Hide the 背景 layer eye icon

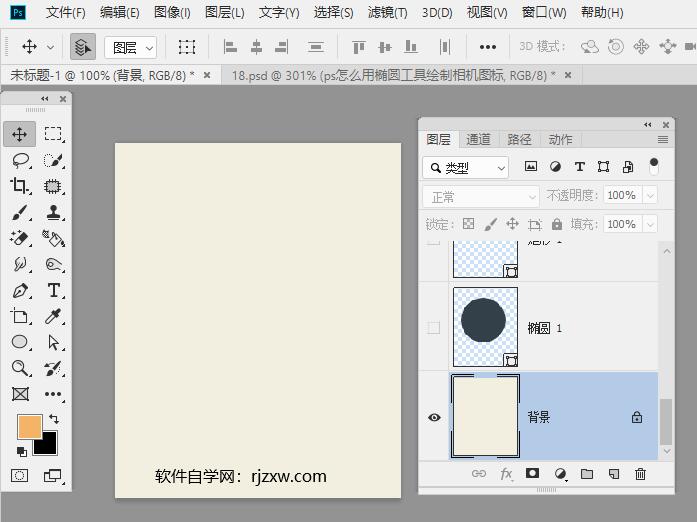tap(434, 417)
